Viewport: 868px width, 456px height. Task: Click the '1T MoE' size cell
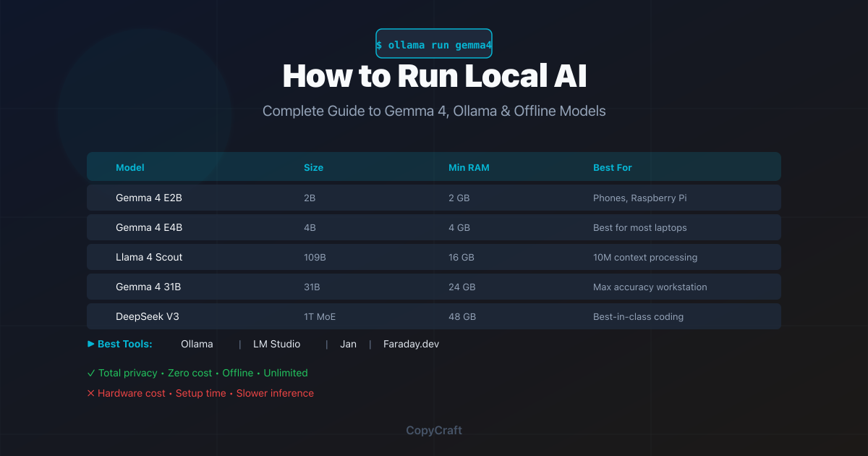[320, 316]
